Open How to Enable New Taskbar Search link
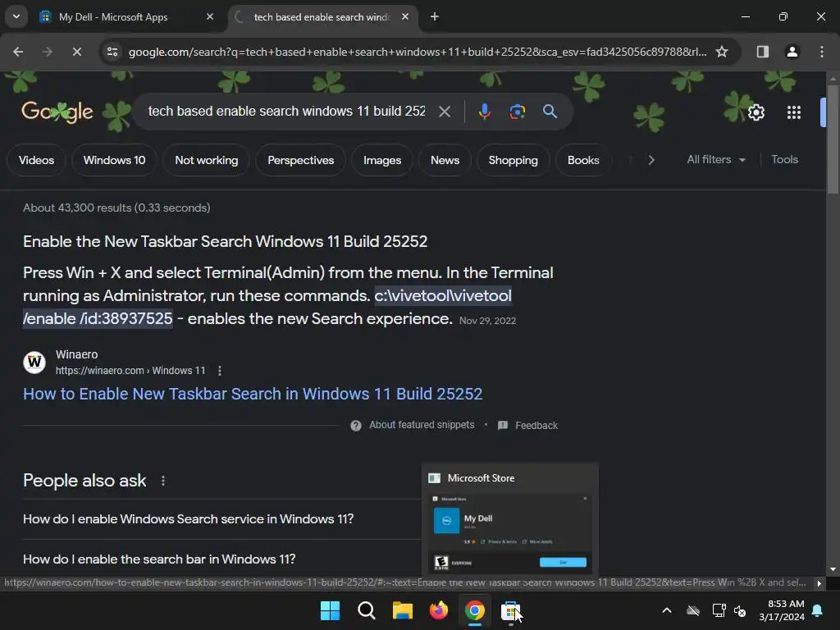Screen dimensions: 840x630 (x=253, y=394)
